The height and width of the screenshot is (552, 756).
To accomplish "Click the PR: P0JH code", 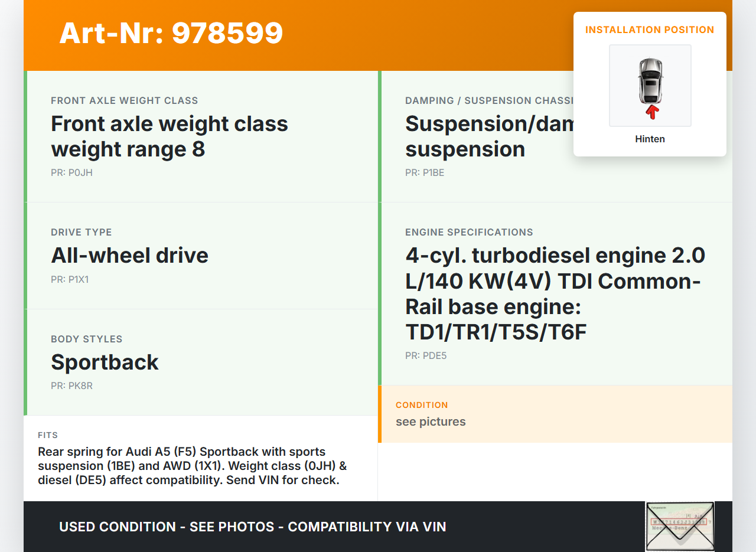I will [71, 173].
